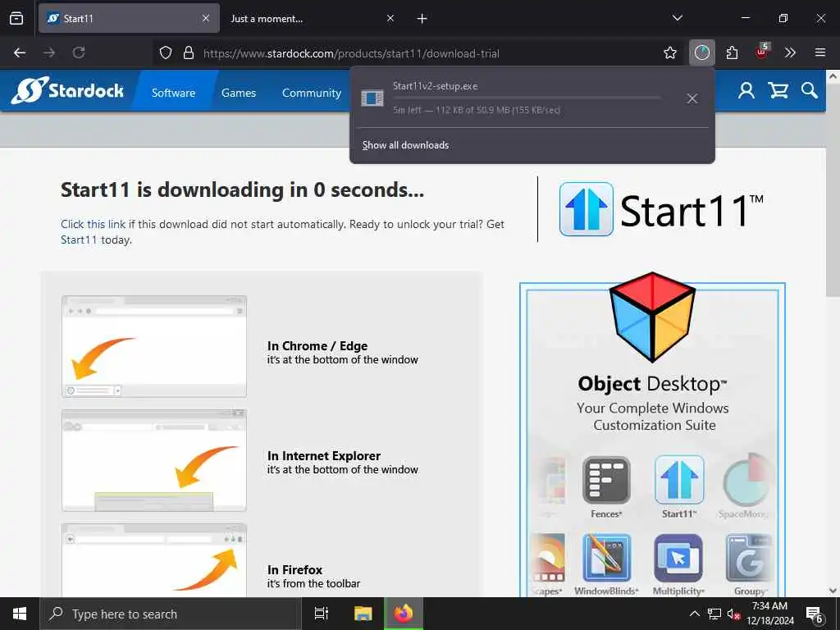840x630 pixels.
Task: Open the Games menu
Action: point(239,92)
